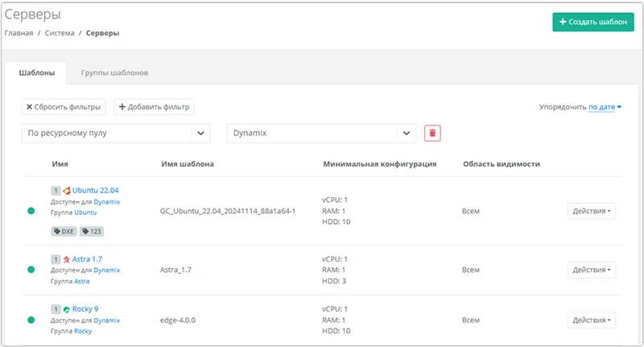Viewport: 644px width, 347px height.
Task: Click the Astra star icon in second row
Action: pyautogui.click(x=67, y=260)
